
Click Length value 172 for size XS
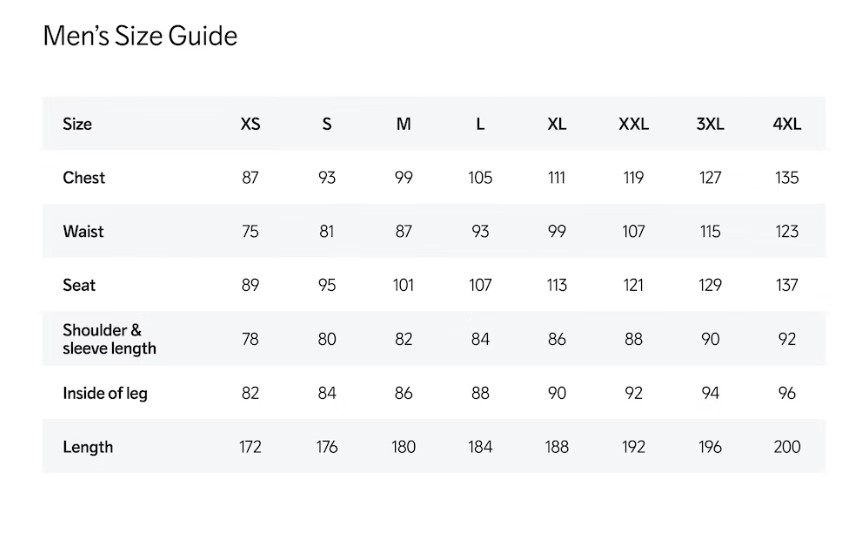(x=250, y=447)
